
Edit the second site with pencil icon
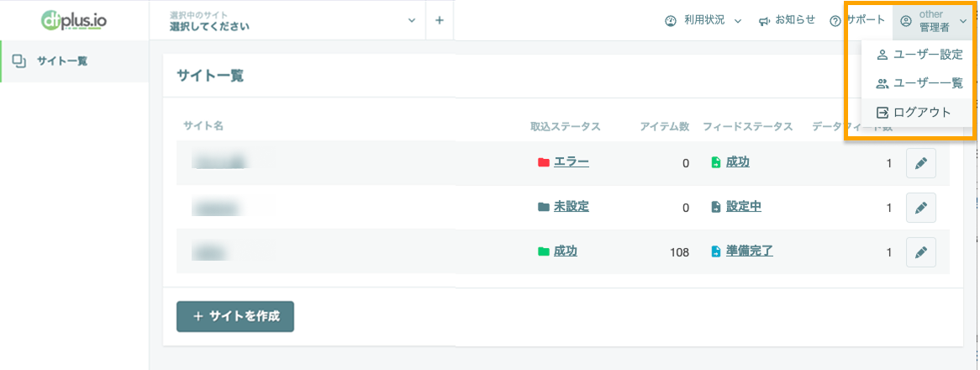(920, 208)
